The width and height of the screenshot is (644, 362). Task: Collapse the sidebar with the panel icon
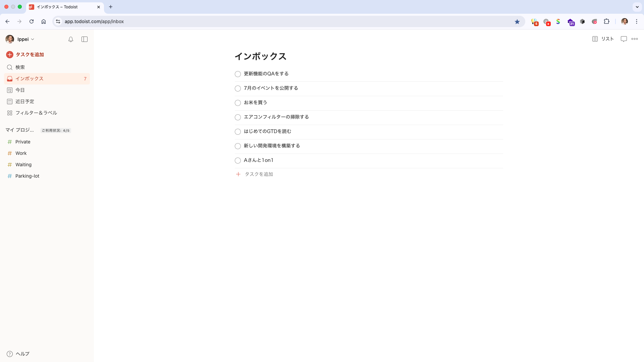84,39
